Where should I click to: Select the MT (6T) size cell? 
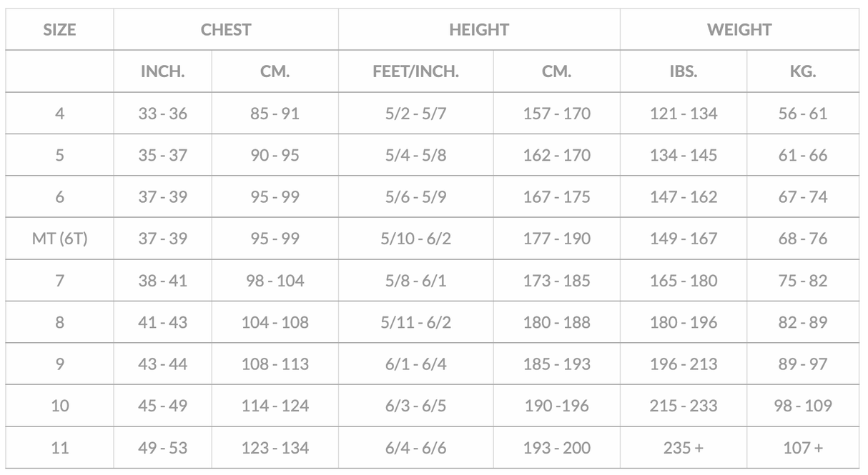tap(59, 239)
